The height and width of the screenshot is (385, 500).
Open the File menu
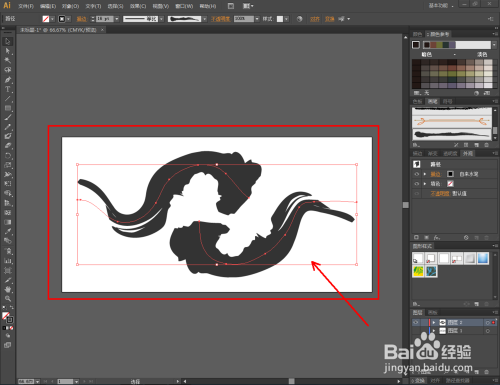(x=26, y=6)
